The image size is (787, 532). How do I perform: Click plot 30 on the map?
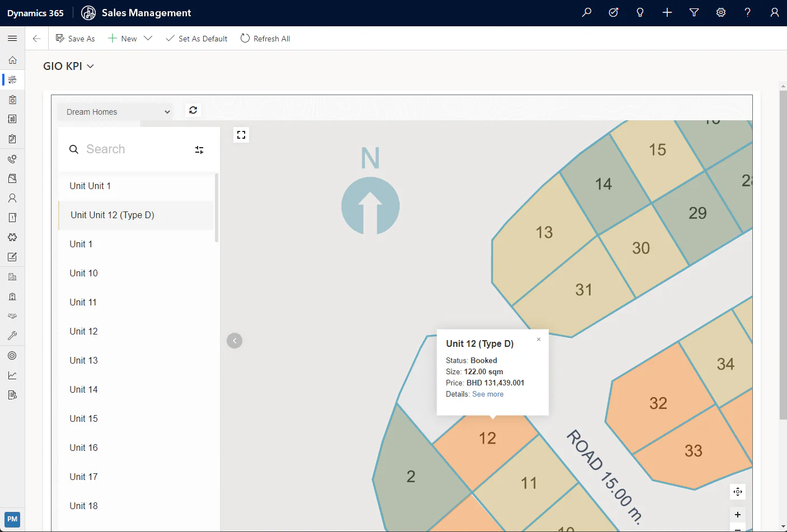coord(641,248)
